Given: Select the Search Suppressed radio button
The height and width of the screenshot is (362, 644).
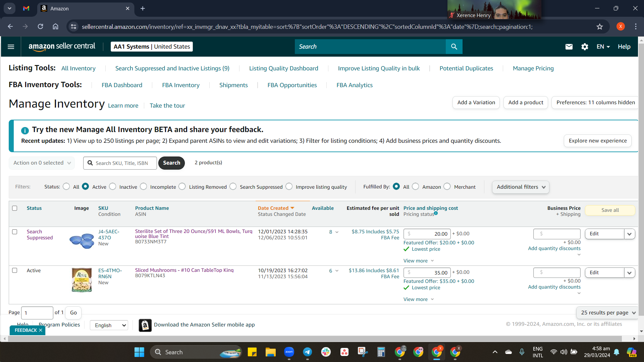Looking at the screenshot, I should click(233, 186).
